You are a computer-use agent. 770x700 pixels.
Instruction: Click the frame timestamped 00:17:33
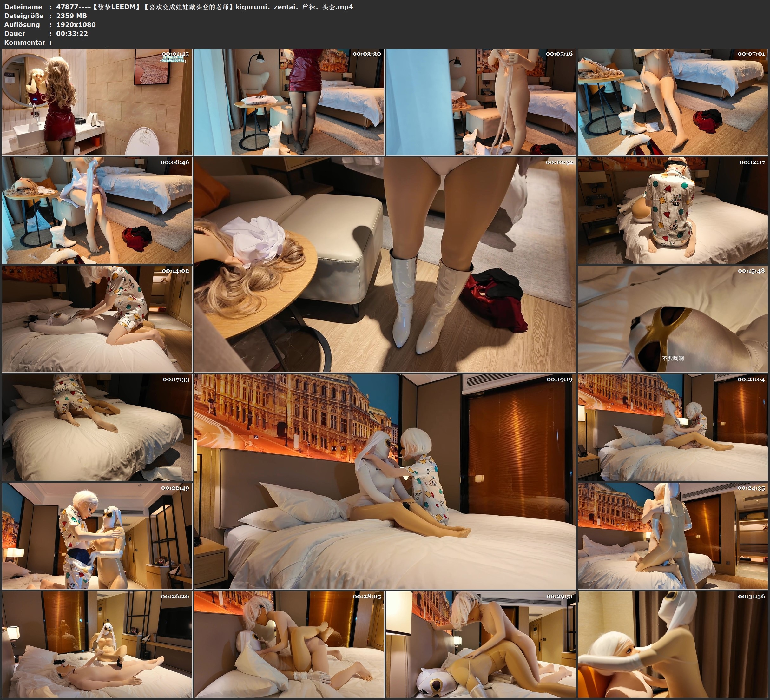[x=97, y=427]
